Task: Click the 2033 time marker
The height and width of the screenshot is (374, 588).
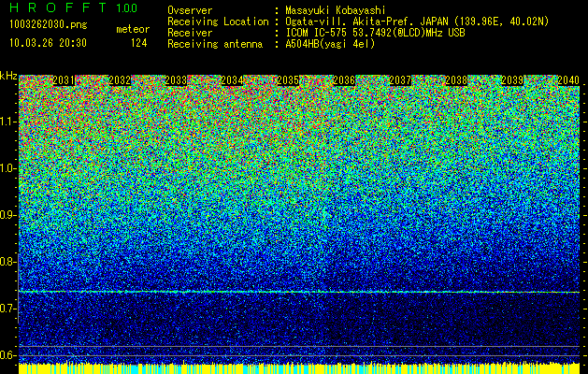Action: (x=176, y=80)
